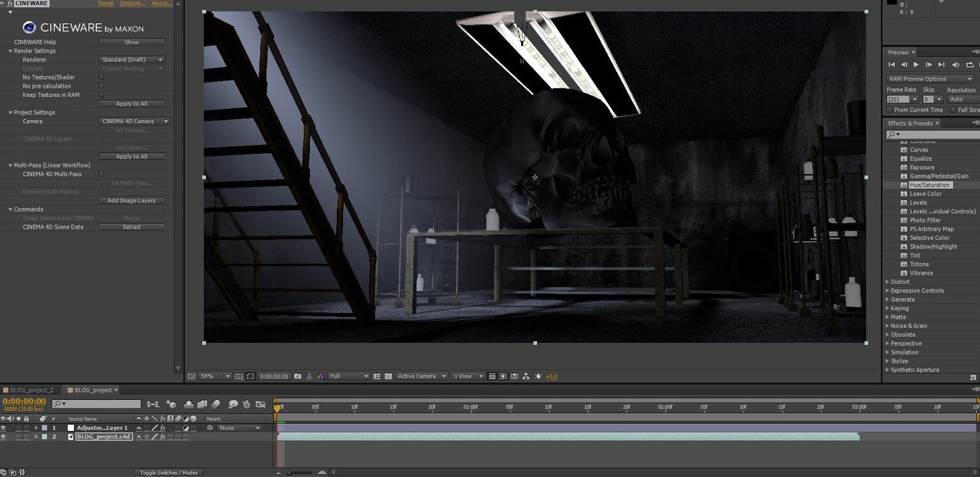
Task: Enable Keep Textures in RAM checkbox
Action: (x=102, y=95)
